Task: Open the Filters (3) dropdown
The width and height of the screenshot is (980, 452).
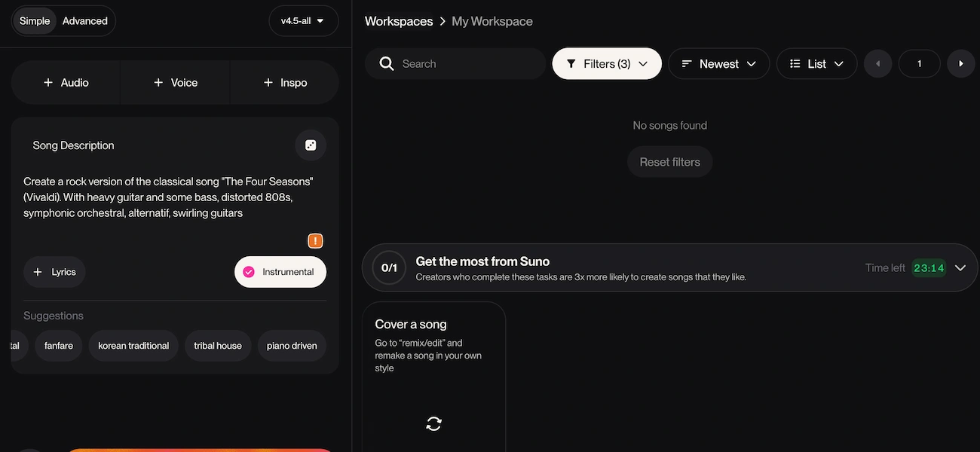Action: (x=607, y=64)
